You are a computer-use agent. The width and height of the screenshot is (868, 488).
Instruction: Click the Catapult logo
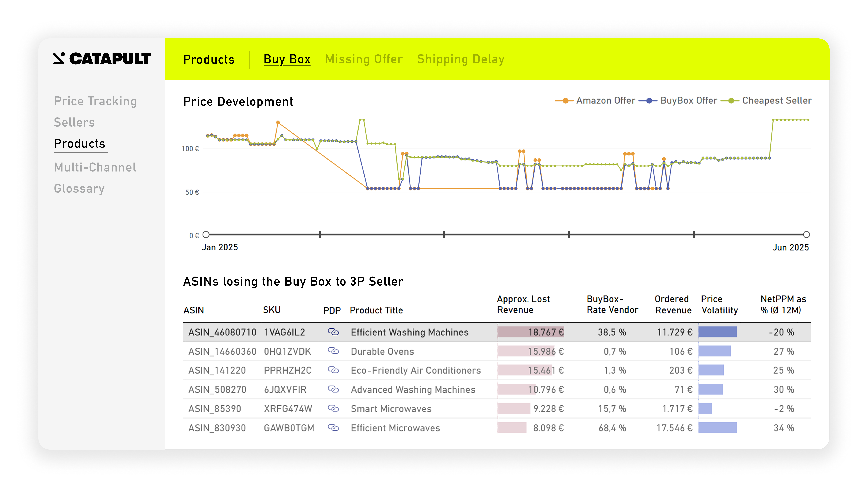(102, 59)
